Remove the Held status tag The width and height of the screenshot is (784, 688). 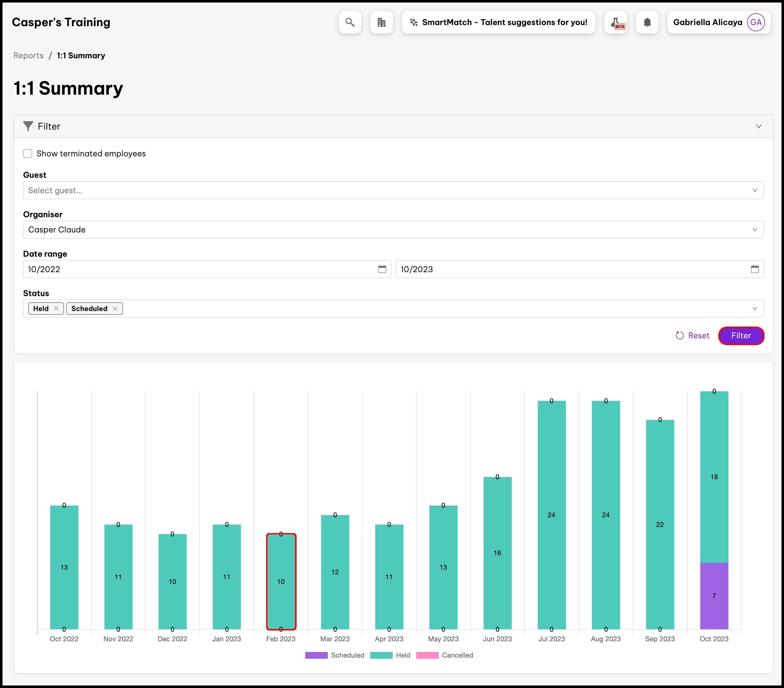[56, 309]
